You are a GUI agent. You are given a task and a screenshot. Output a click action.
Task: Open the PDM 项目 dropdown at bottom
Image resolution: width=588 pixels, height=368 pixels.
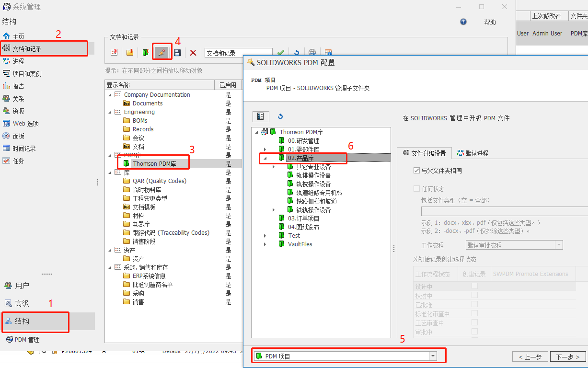(x=433, y=356)
